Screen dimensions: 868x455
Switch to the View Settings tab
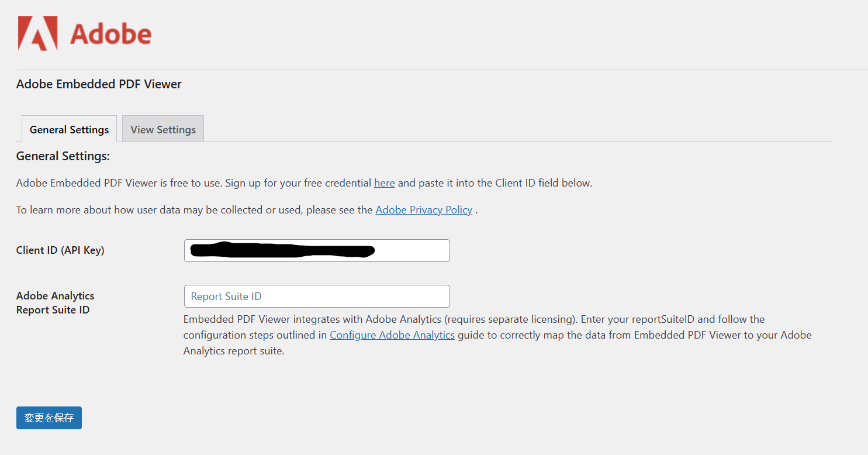click(163, 129)
